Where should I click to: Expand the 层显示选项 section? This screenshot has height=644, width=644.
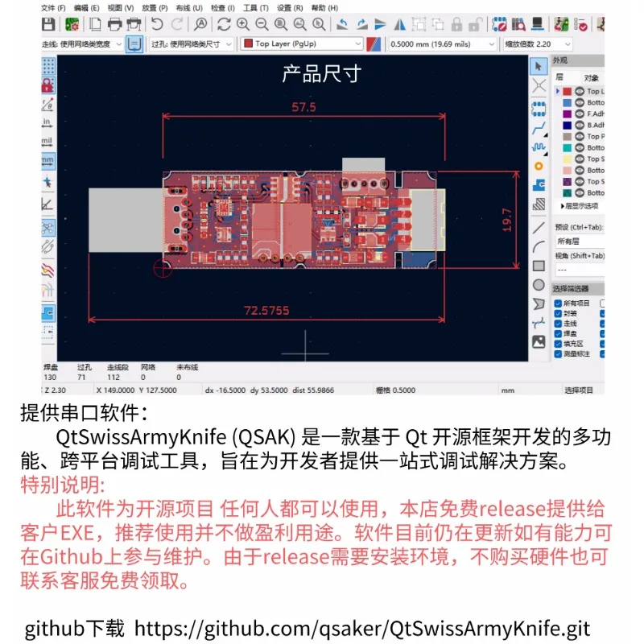(x=580, y=206)
